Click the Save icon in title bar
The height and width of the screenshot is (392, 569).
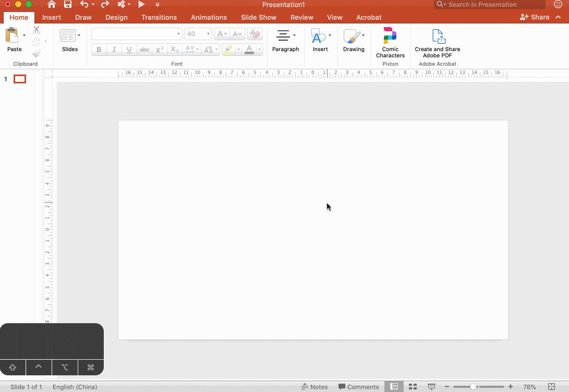[68, 5]
